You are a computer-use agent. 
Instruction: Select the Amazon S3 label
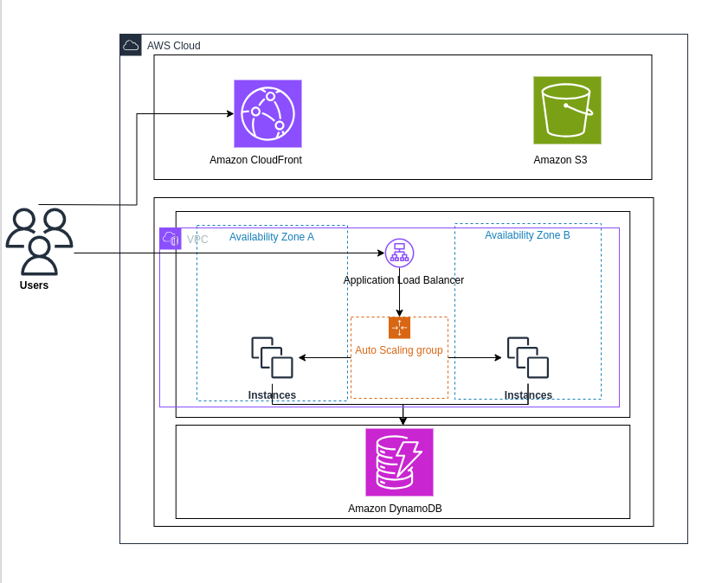point(560,160)
